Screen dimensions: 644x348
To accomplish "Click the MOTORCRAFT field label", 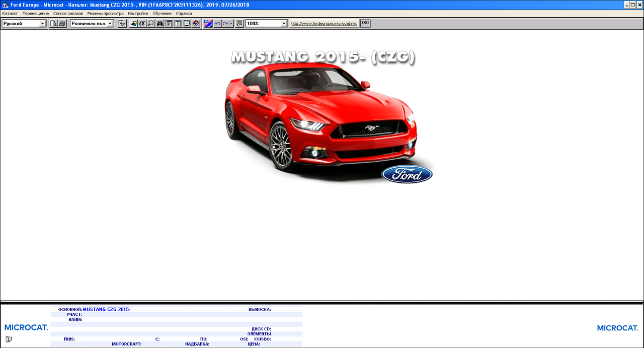I will tap(126, 344).
